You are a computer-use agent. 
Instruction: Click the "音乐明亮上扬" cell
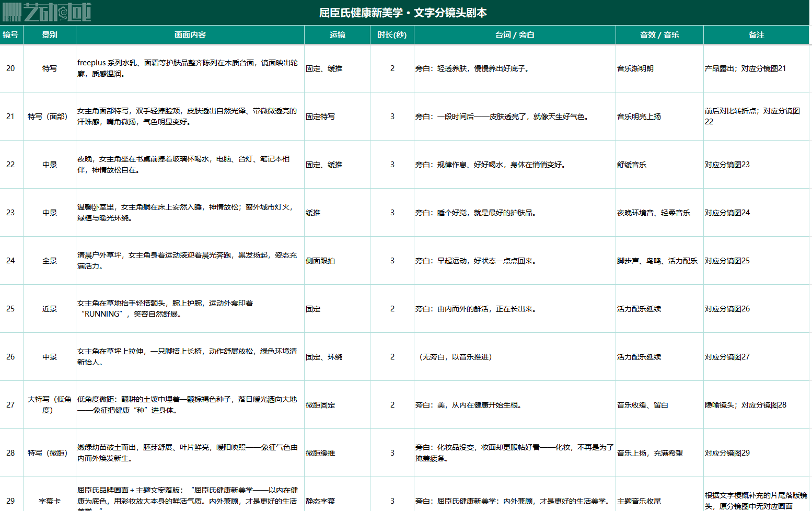tap(659, 117)
